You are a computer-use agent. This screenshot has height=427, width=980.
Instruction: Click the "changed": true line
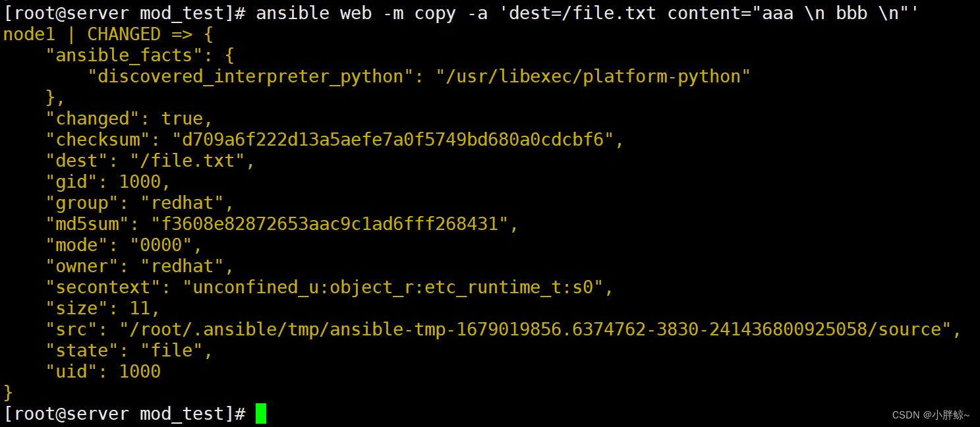[x=129, y=119]
